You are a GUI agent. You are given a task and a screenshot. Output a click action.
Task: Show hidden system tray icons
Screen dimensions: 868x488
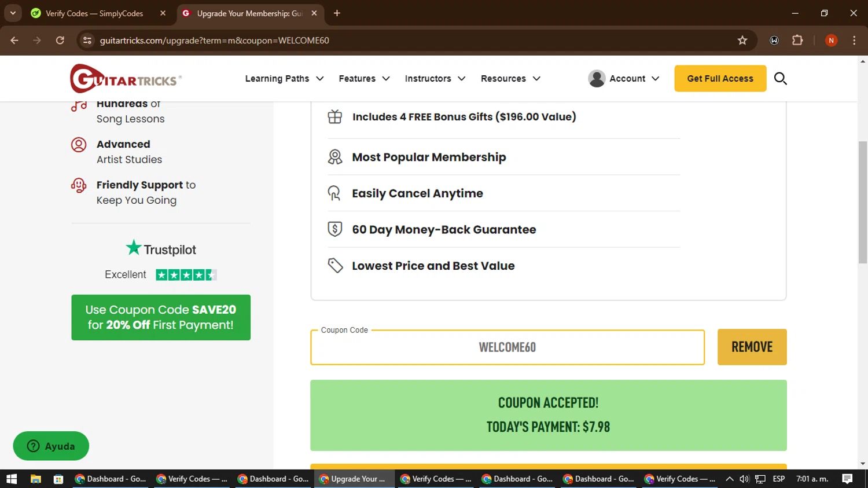[x=729, y=479]
